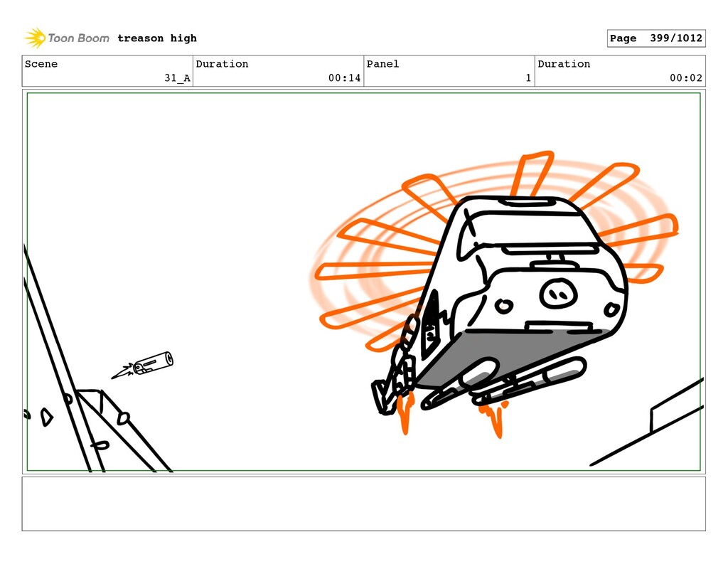Viewport: 728px width, 564px height.
Task: Select the project title "treason high"
Action: coord(157,38)
